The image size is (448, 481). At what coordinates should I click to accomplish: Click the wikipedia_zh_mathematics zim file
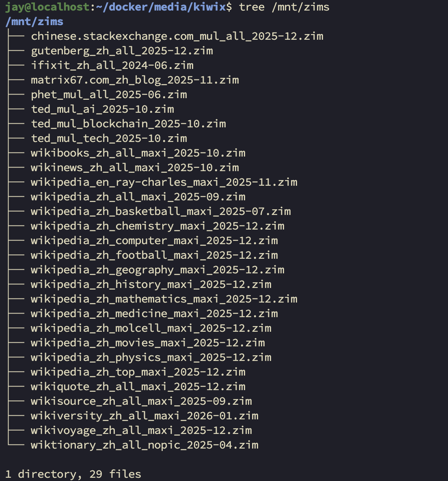point(164,299)
